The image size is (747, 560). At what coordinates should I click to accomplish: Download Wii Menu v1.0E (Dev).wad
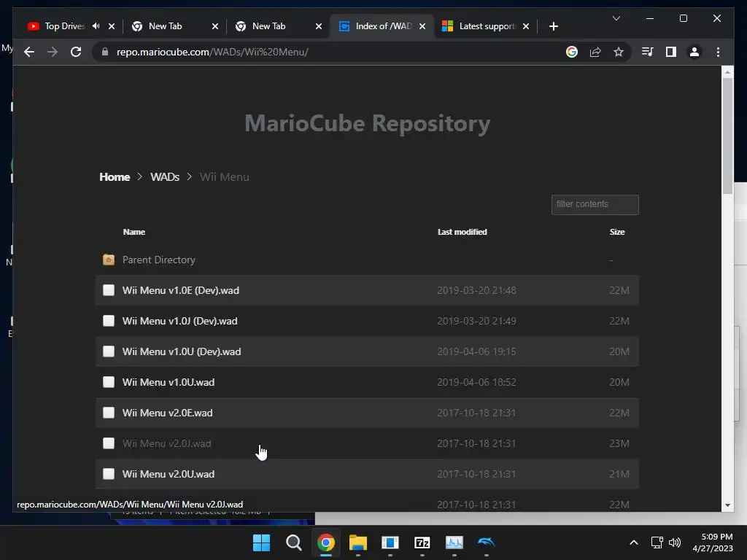click(181, 290)
